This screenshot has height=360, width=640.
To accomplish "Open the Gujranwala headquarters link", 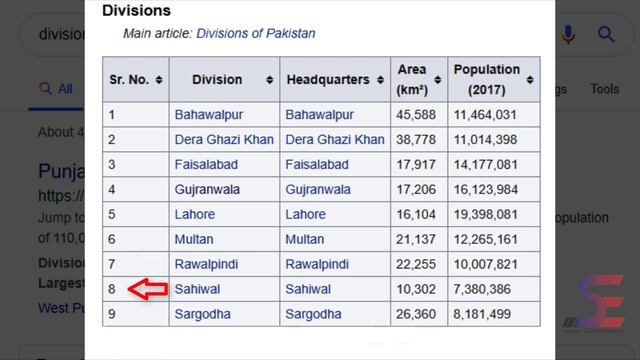I will click(318, 189).
